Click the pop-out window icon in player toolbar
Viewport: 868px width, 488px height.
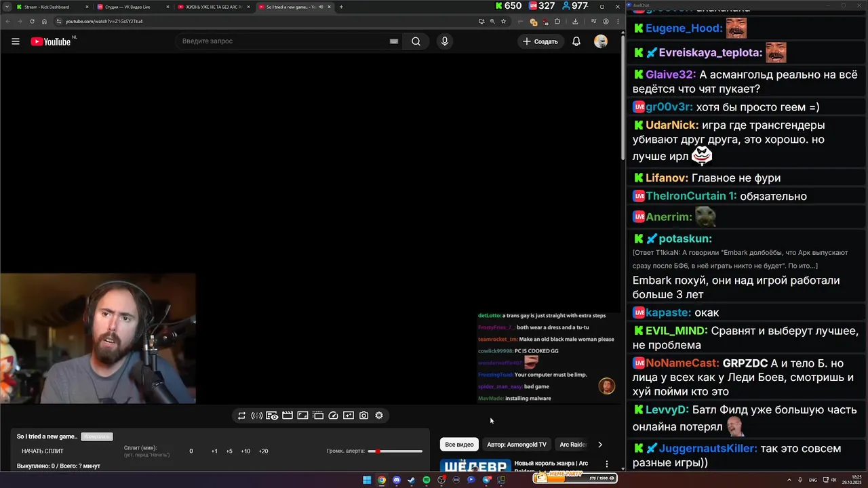318,415
